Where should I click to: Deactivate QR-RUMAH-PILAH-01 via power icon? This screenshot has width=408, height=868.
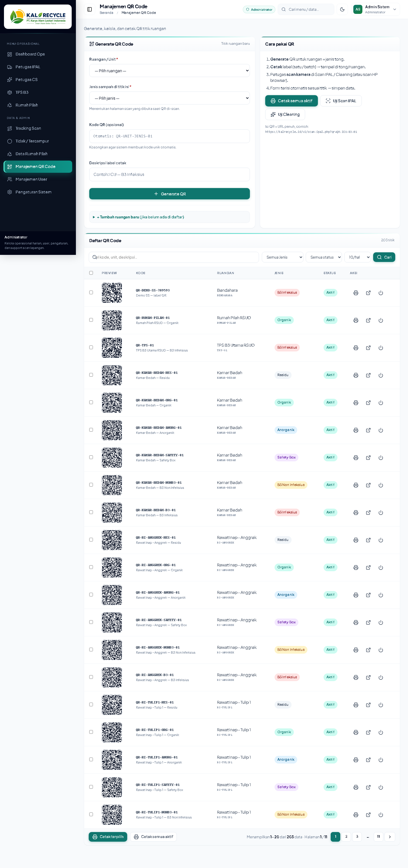(x=381, y=320)
